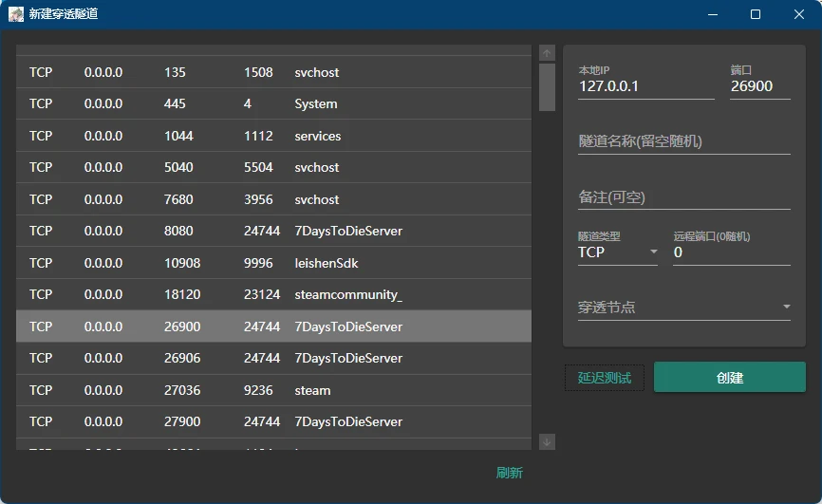Click the 备注(可空) field
The height and width of the screenshot is (504, 822).
tap(684, 197)
